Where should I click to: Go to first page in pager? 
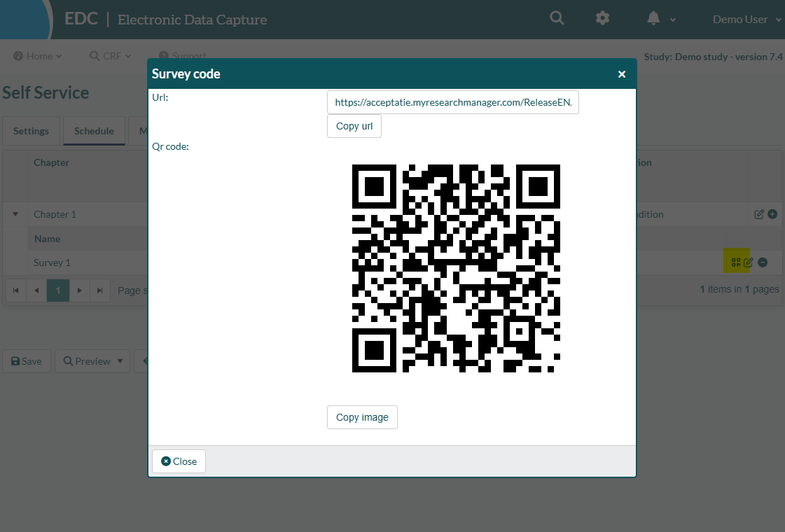[x=16, y=290]
